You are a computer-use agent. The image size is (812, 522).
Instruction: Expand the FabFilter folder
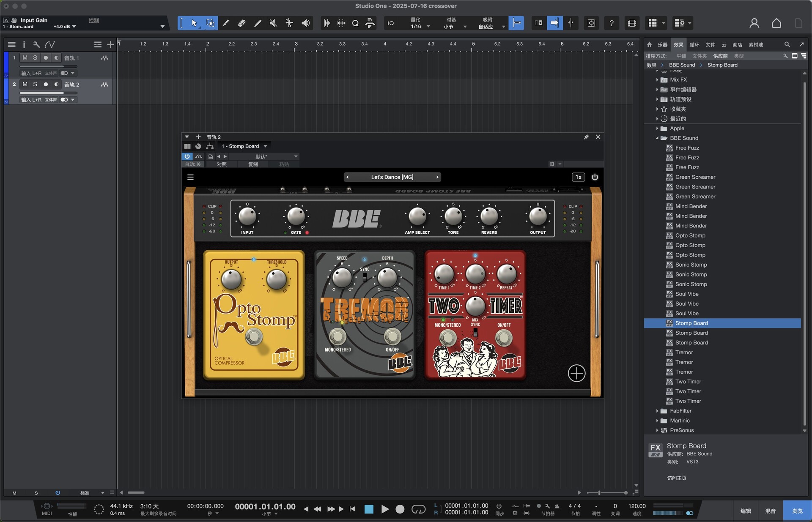657,411
